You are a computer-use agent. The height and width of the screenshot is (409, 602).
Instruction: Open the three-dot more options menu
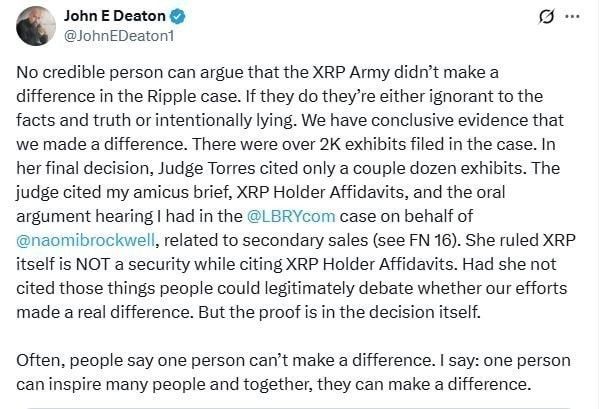(572, 17)
